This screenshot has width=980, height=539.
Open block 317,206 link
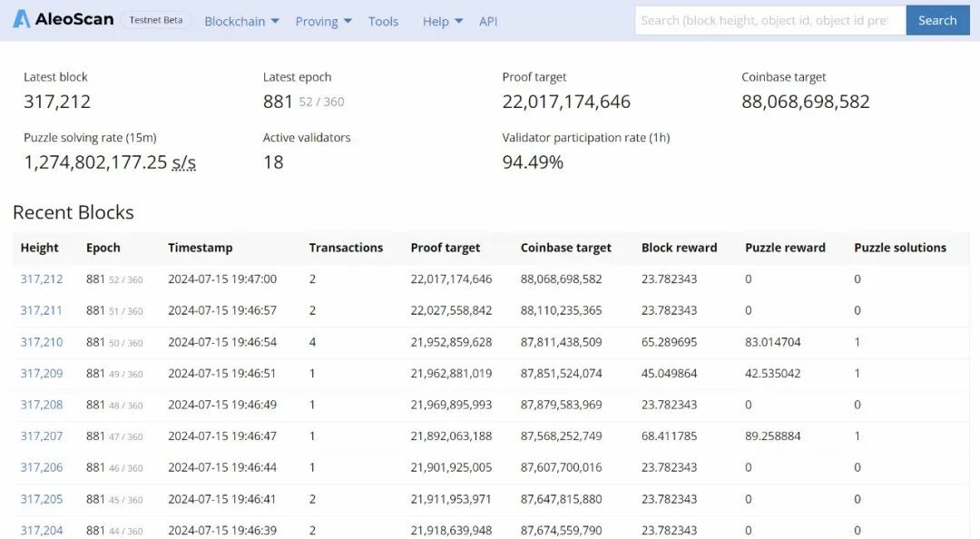tap(41, 467)
